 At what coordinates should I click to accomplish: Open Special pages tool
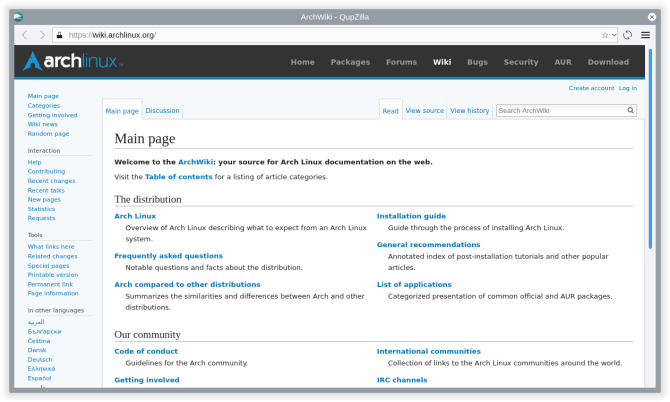(x=48, y=265)
